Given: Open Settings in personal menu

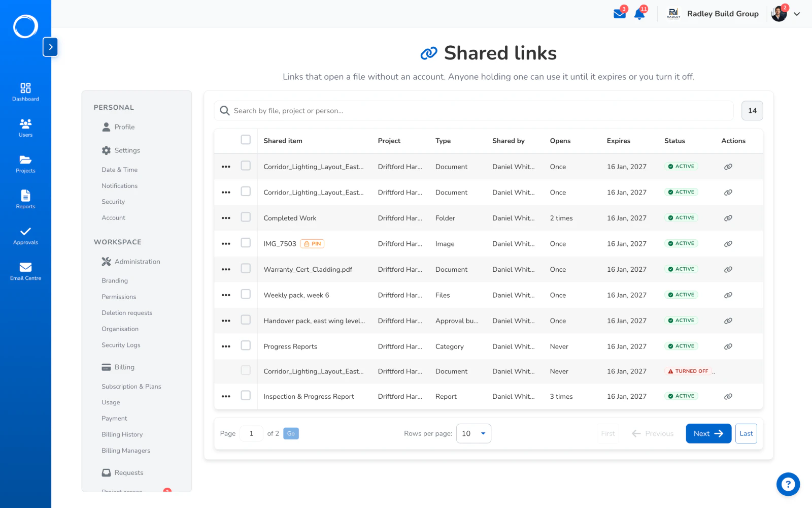Looking at the screenshot, I should [121, 150].
